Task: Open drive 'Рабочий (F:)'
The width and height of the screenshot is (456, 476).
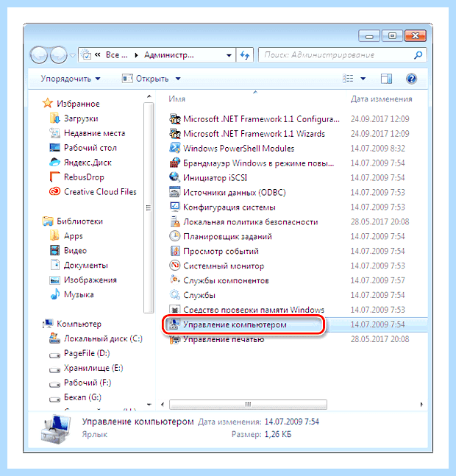Action: click(x=80, y=383)
